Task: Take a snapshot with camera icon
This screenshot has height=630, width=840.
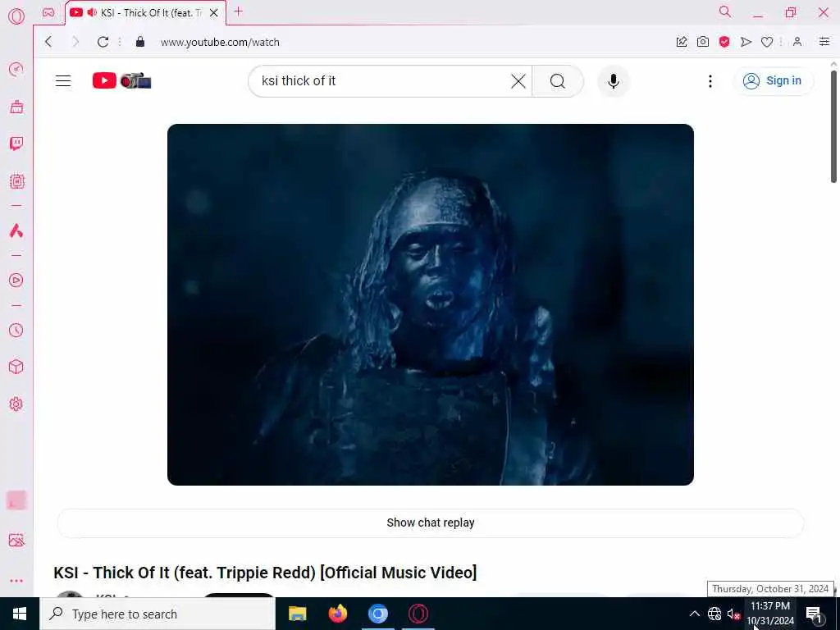Action: (703, 42)
